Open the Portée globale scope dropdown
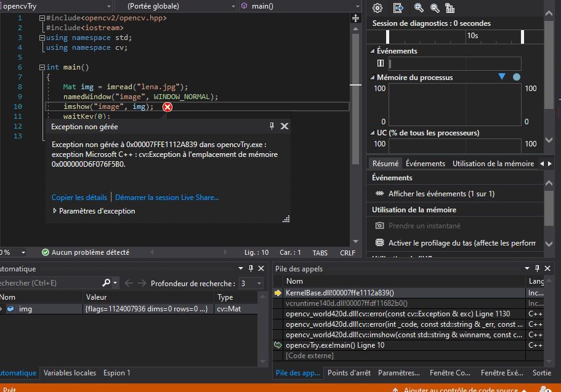The width and height of the screenshot is (561, 392). point(233,6)
